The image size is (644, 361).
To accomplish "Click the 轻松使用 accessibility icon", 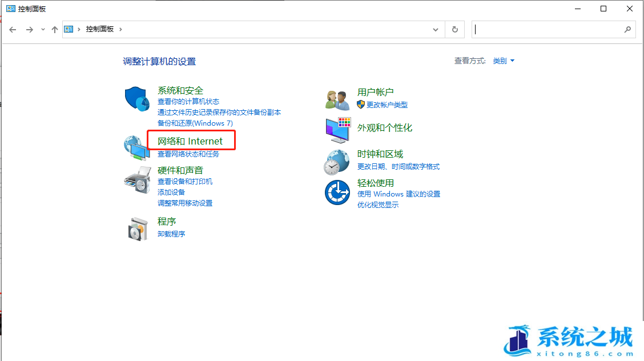I will [336, 192].
